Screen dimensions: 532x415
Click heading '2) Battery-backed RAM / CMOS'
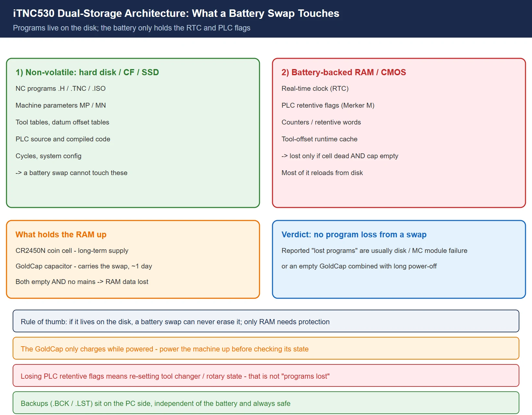click(x=344, y=72)
